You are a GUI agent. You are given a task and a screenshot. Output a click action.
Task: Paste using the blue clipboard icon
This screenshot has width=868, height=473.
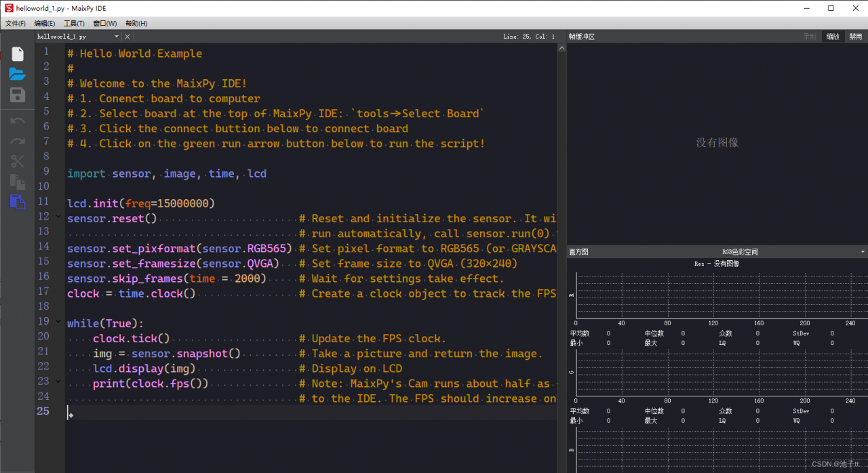pyautogui.click(x=18, y=202)
